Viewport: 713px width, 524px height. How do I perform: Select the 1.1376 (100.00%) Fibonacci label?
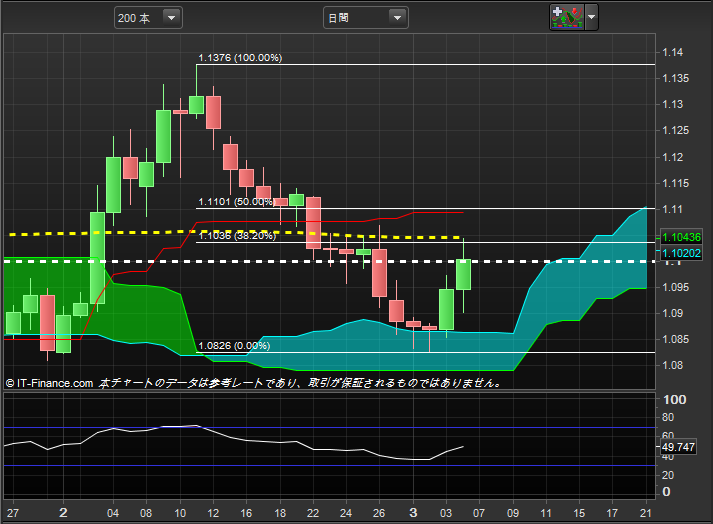click(x=240, y=58)
